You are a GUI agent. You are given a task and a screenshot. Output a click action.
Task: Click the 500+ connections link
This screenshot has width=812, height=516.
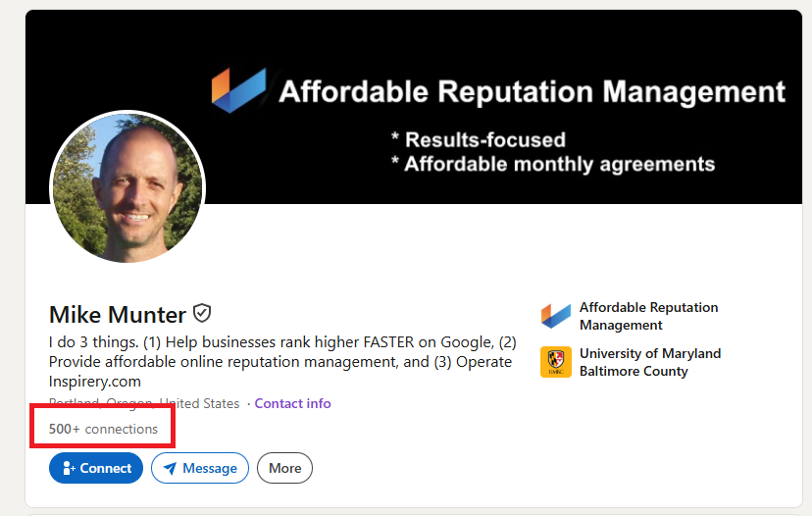[103, 429]
